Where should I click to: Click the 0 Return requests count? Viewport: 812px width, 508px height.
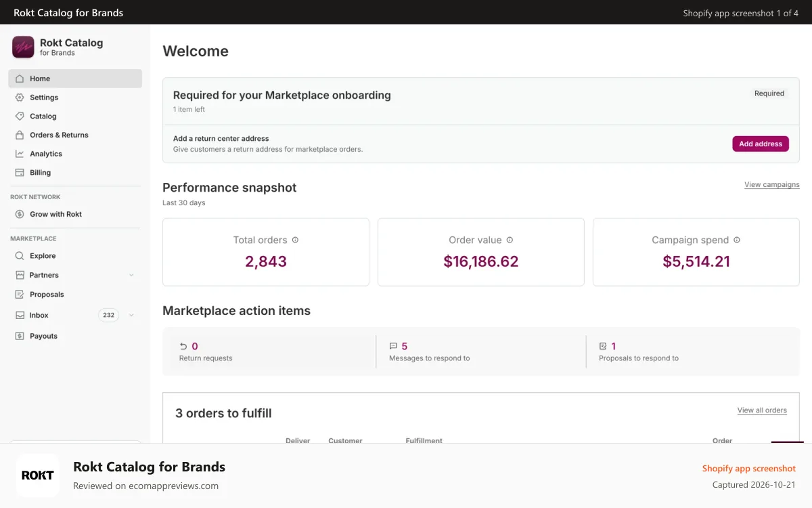point(195,346)
